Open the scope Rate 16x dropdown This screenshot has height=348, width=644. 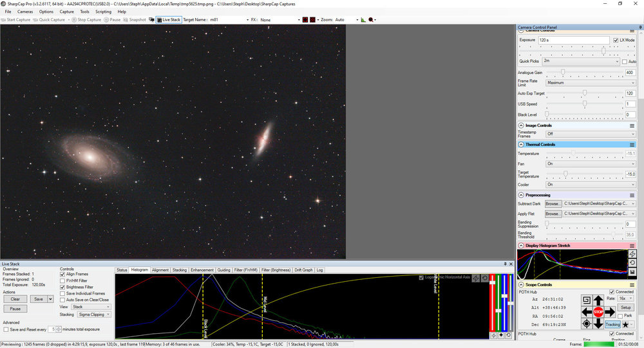coord(625,298)
